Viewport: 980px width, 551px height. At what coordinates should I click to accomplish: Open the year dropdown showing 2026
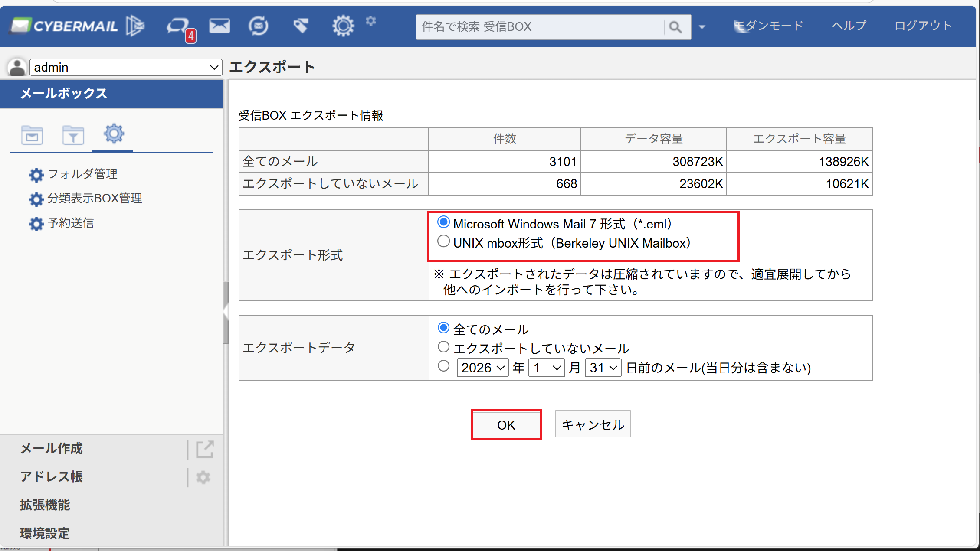click(x=482, y=368)
